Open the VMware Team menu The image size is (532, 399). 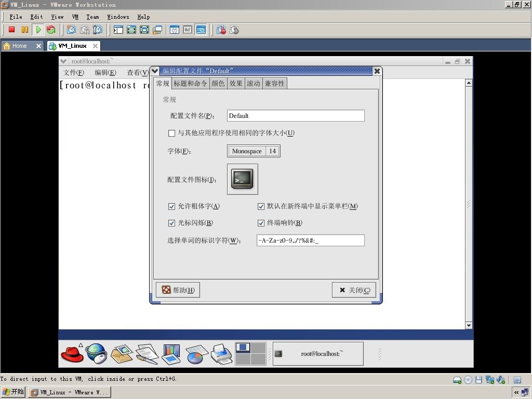92,17
